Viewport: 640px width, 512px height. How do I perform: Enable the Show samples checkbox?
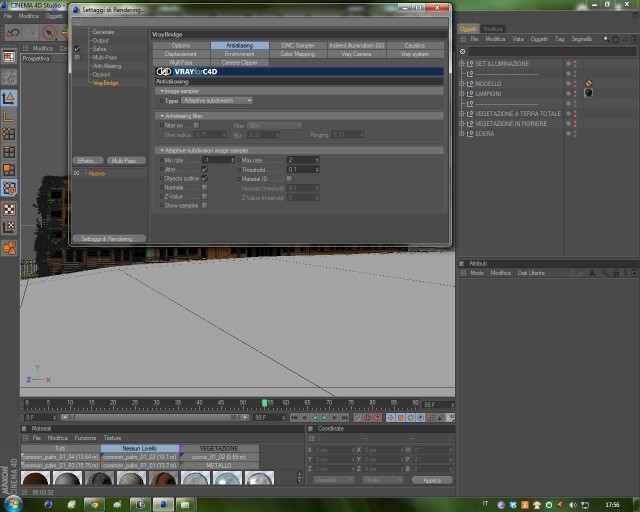point(204,205)
